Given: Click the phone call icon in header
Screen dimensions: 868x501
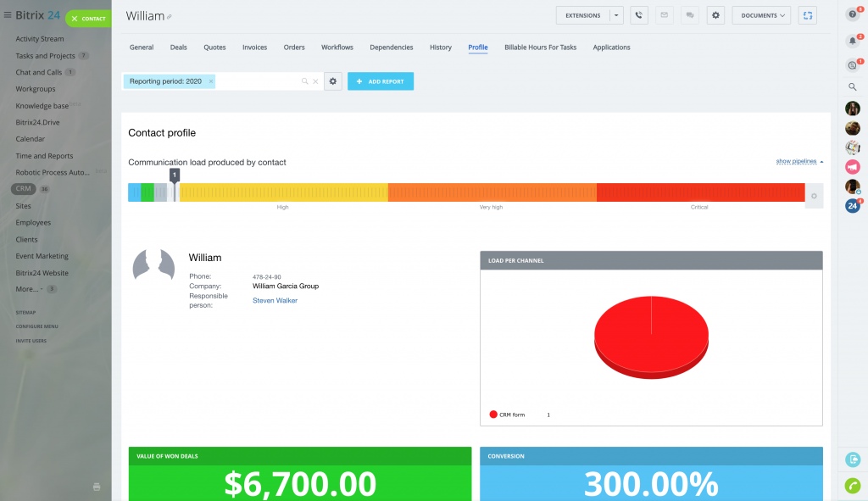Looking at the screenshot, I should (639, 15).
